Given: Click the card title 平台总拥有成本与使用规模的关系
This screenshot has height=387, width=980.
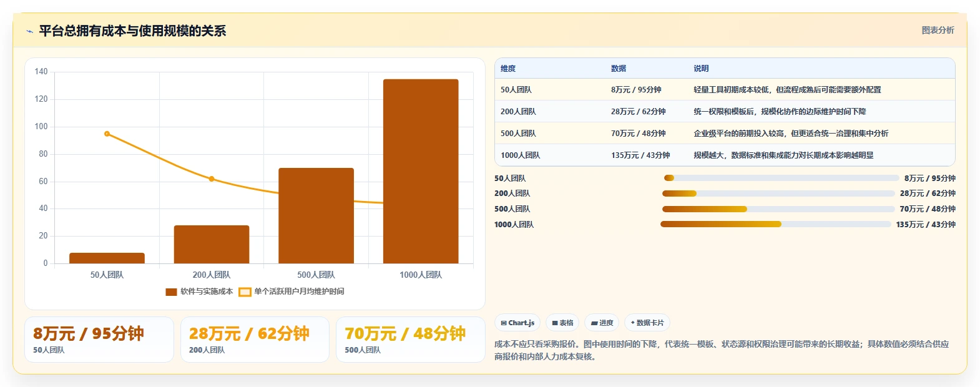Looking at the screenshot, I should tap(132, 31).
